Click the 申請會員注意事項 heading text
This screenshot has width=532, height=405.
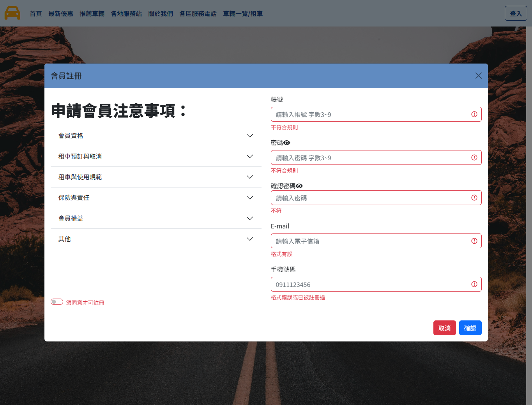pos(119,111)
